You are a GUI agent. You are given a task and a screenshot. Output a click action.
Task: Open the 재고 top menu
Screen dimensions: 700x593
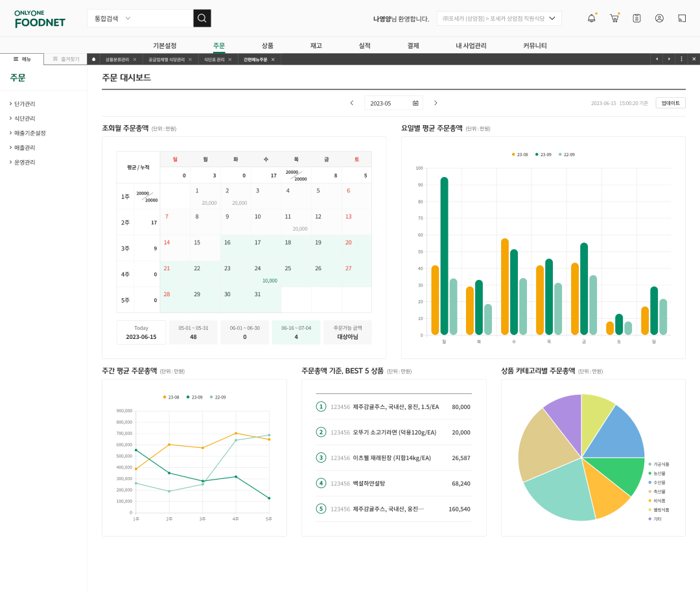316,45
